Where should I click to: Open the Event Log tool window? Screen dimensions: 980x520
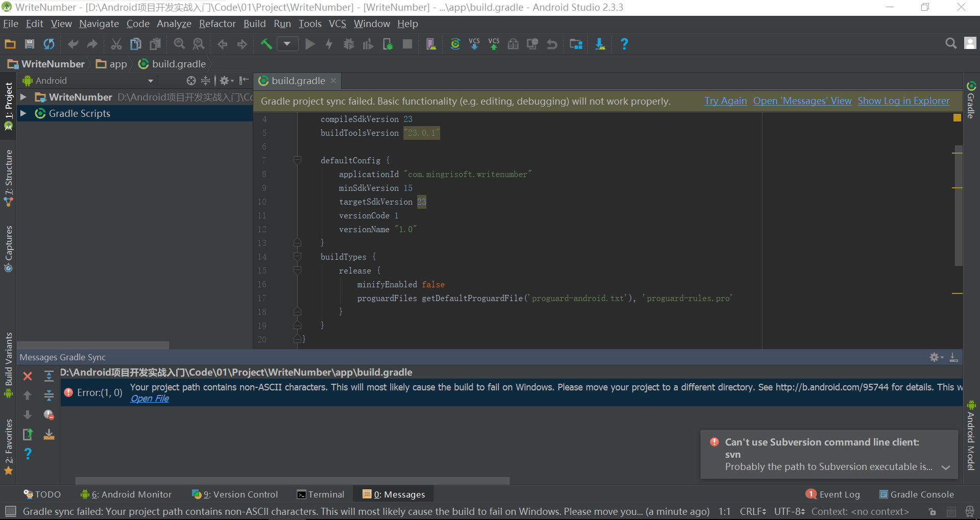pyautogui.click(x=833, y=494)
